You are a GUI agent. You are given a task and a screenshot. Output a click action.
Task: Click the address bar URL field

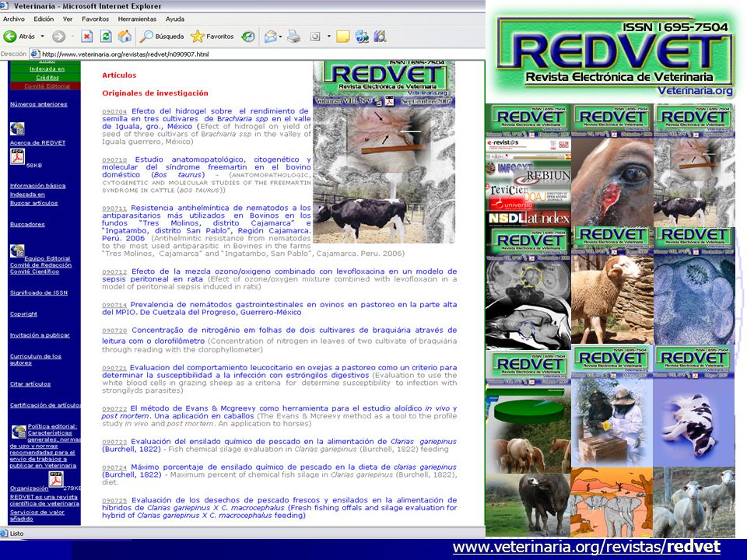258,54
